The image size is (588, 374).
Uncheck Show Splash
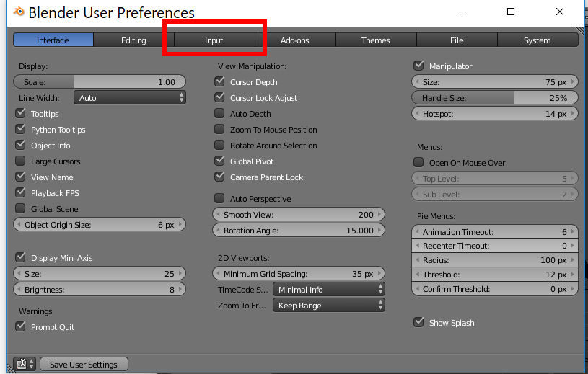[x=418, y=322]
